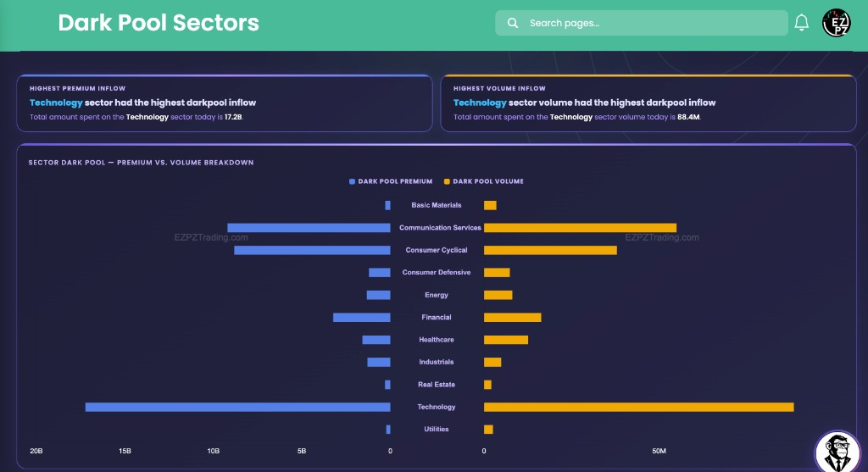Screen dimensions: 868x472
Task: Click the blue Technology link in premium card
Action: point(56,103)
